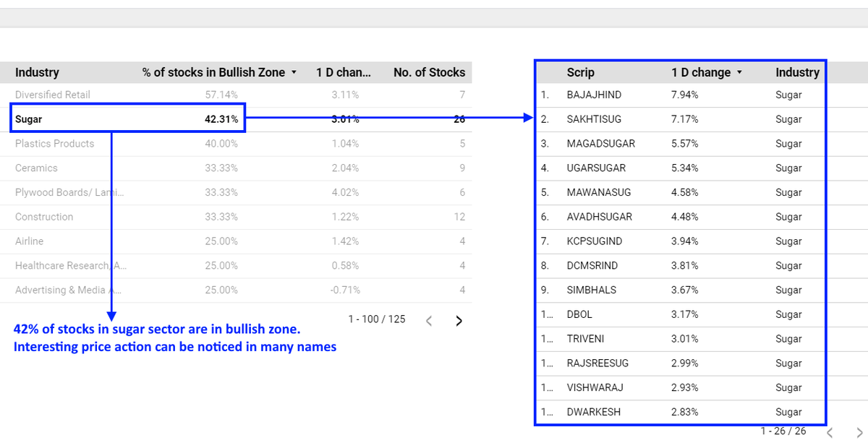Select the SAKHTISUG scrip
Viewport: 868px width, 448px height.
coord(594,119)
